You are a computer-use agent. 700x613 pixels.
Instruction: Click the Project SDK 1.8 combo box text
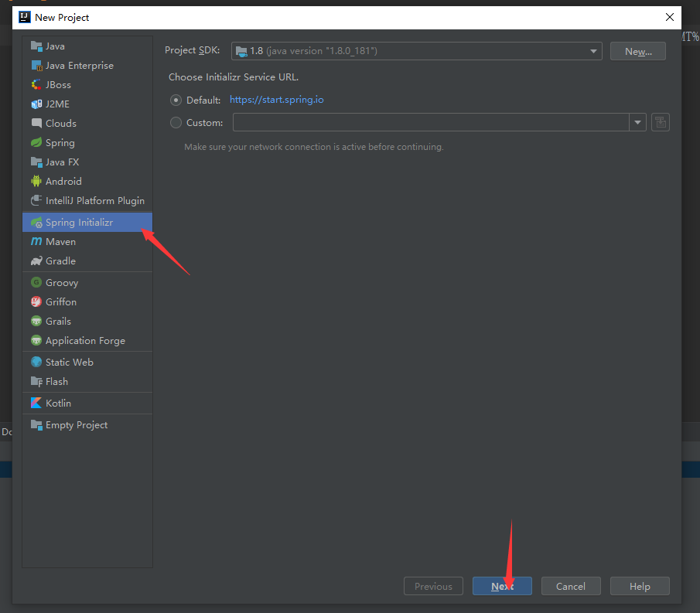pyautogui.click(x=313, y=51)
